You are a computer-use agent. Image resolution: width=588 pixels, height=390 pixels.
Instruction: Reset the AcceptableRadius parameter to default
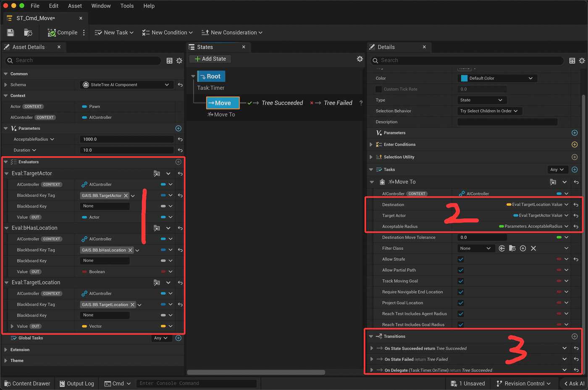pyautogui.click(x=180, y=139)
